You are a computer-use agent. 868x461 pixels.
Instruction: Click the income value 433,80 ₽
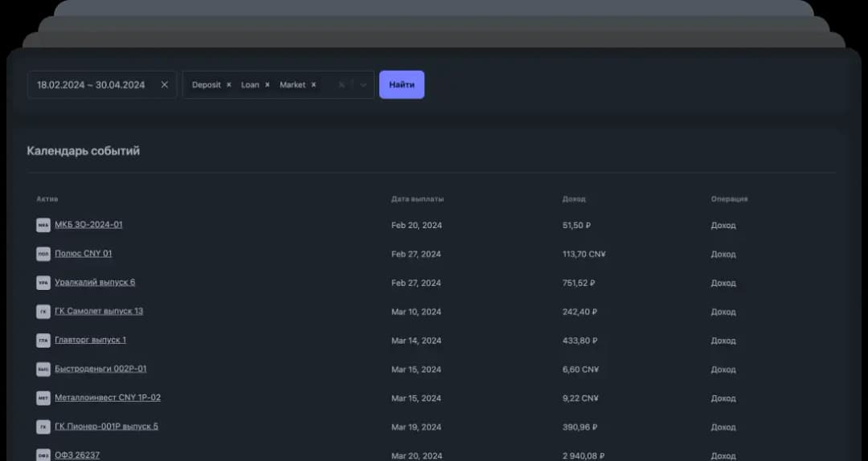pos(579,341)
